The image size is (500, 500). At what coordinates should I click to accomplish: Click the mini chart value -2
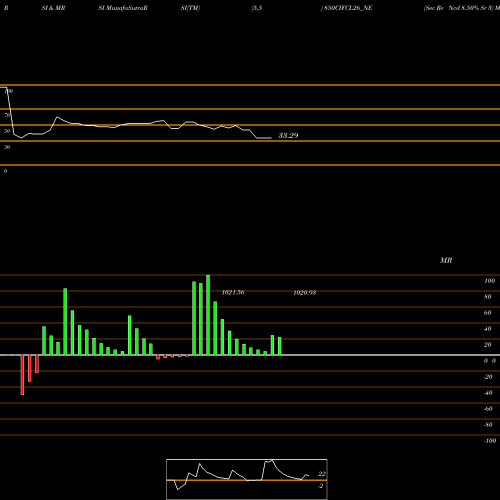pyautogui.click(x=321, y=486)
